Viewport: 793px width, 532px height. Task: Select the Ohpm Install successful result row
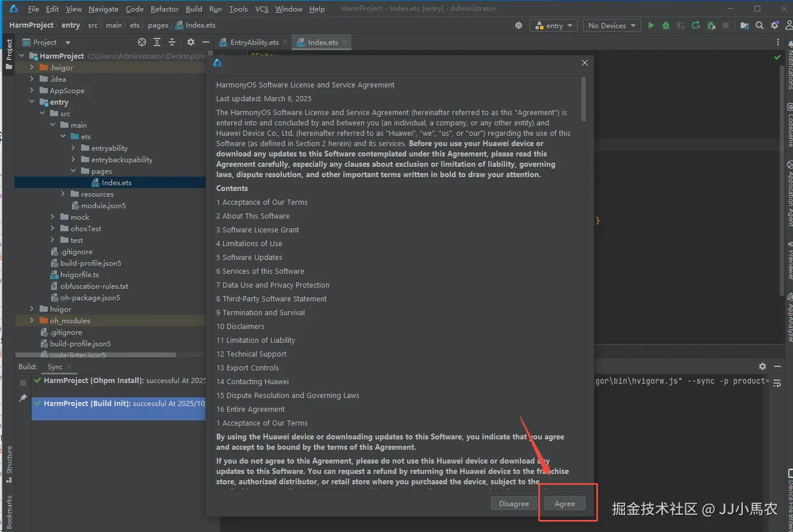click(x=118, y=381)
